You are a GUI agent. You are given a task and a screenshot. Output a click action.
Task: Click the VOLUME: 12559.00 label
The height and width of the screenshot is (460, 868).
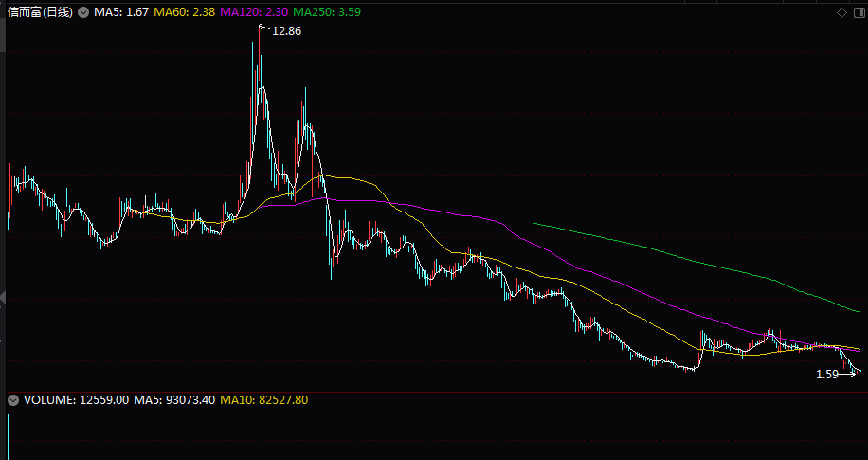[x=77, y=400]
